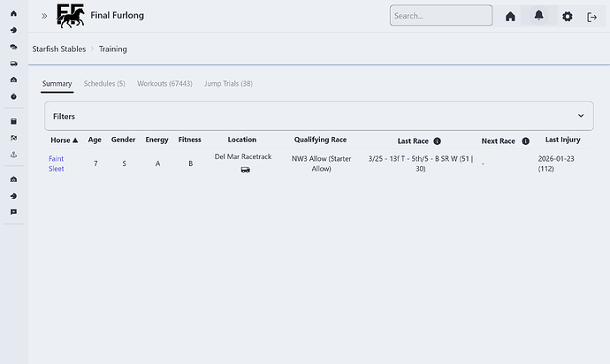Show the Next Race info icon
The image size is (610, 364).
526,141
